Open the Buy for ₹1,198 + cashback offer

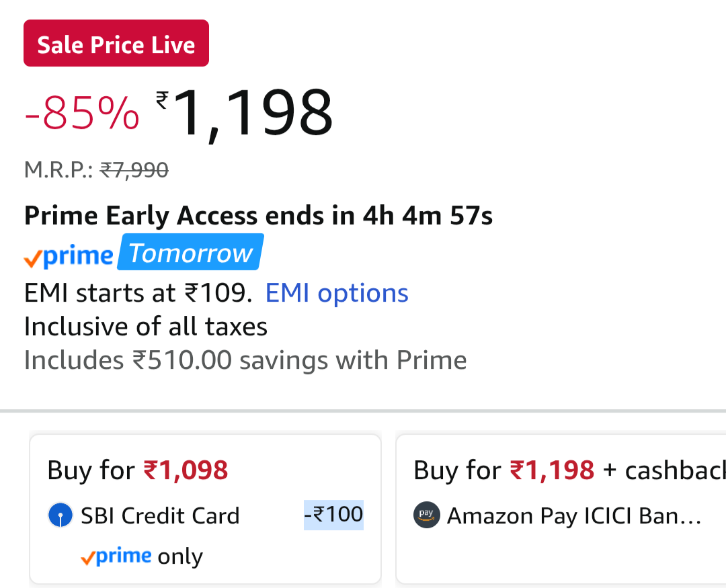(x=565, y=470)
